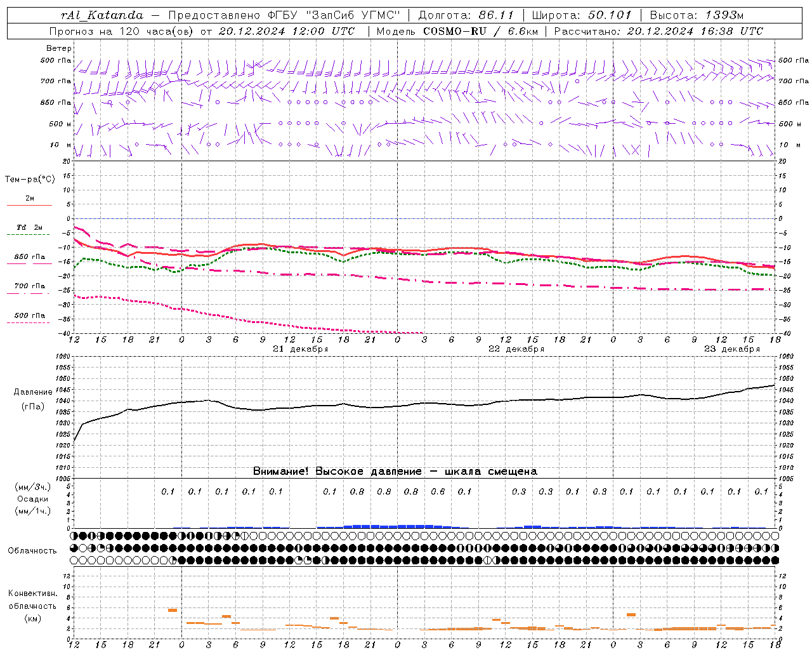Click the dashed 'Td 2м' legend line
The image size is (812, 650).
tap(29, 235)
